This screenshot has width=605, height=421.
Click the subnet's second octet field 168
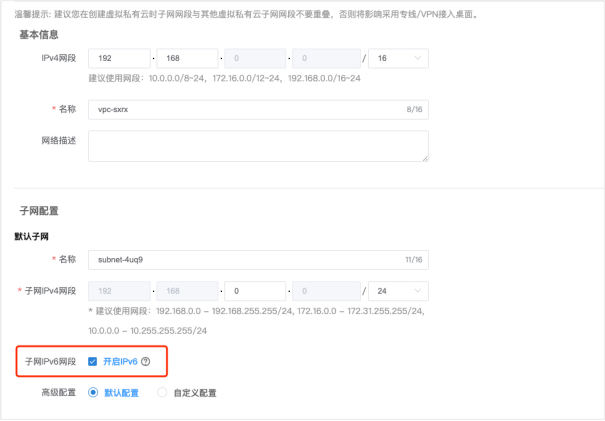click(187, 292)
